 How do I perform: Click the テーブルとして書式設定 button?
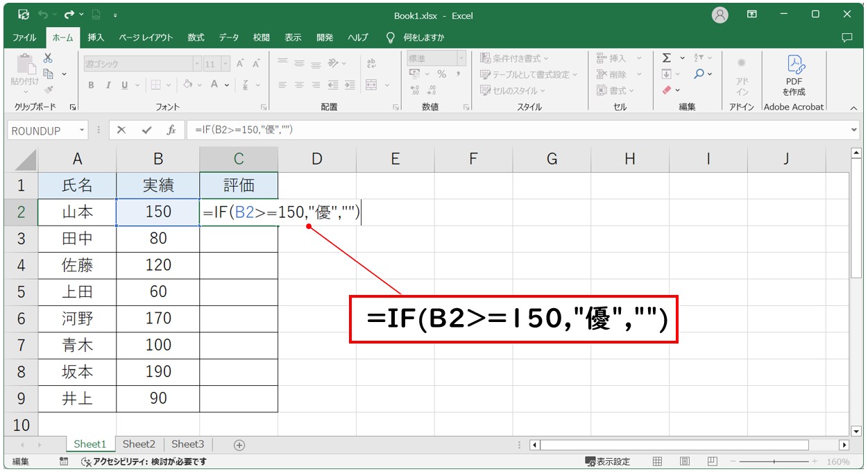click(x=529, y=74)
